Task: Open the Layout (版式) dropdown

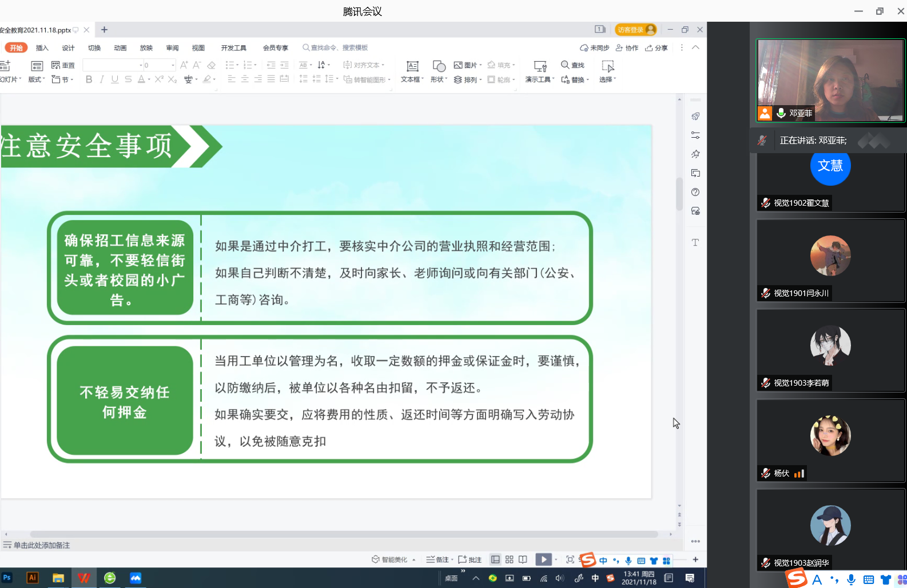Action: (37, 79)
